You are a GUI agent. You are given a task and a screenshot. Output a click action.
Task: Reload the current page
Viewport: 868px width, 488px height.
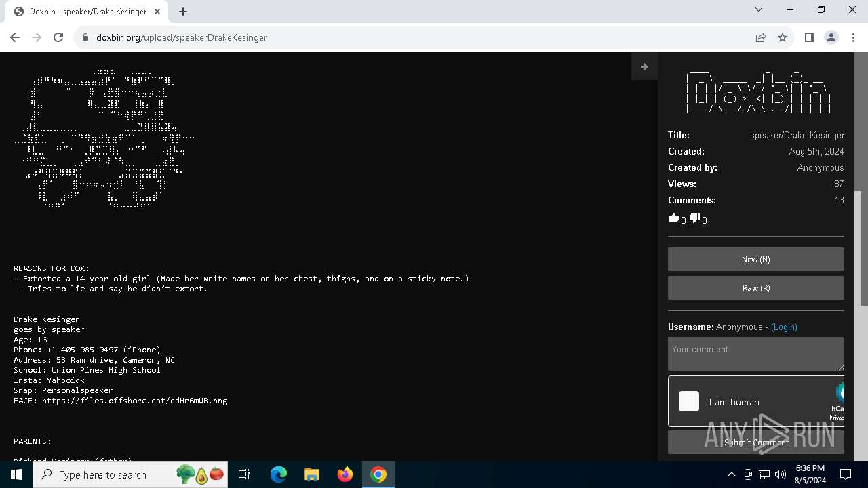pos(58,37)
